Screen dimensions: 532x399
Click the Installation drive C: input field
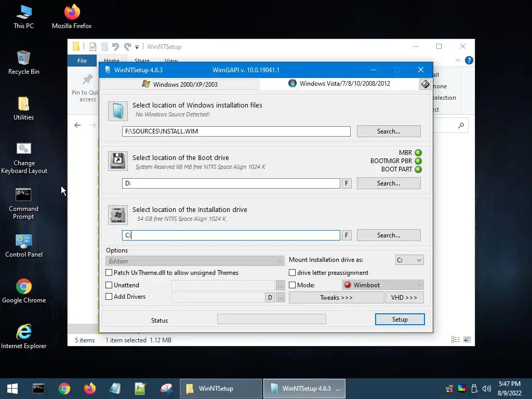(231, 235)
